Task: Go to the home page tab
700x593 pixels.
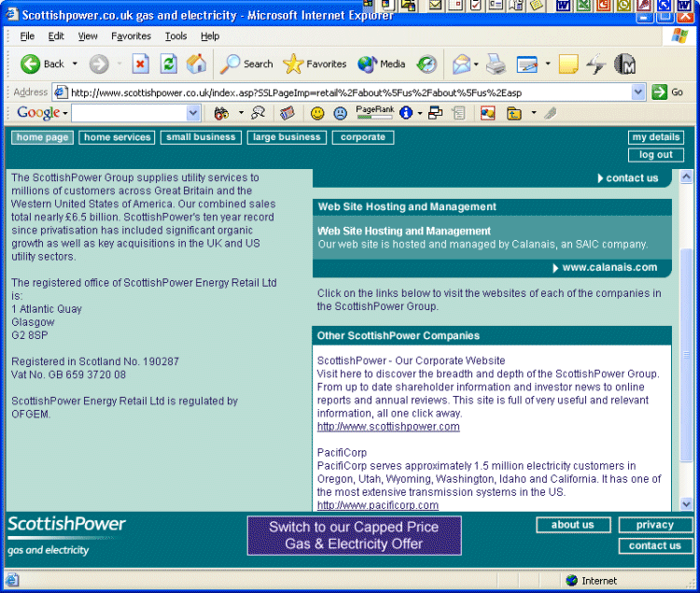Action: [42, 137]
